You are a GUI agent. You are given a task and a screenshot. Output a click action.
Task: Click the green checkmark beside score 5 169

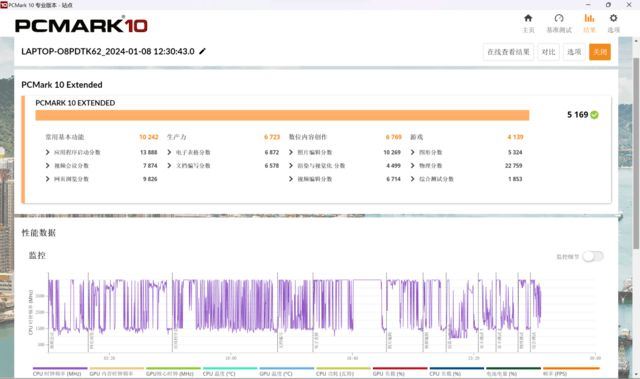click(x=595, y=115)
